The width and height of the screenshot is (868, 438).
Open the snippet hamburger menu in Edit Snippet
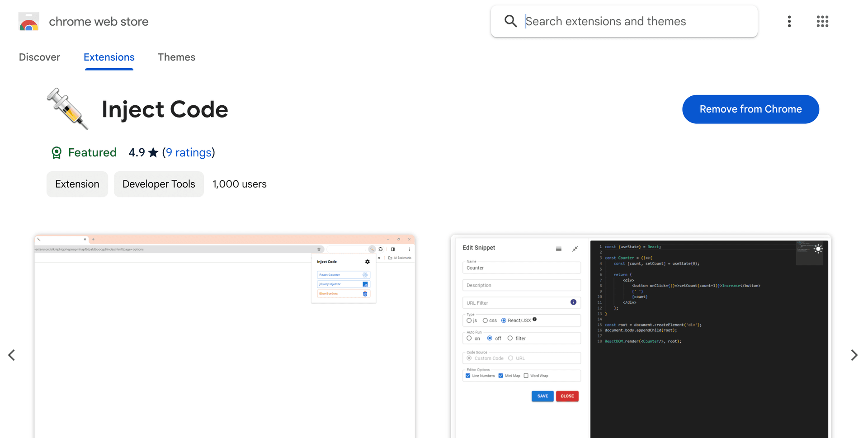point(559,249)
